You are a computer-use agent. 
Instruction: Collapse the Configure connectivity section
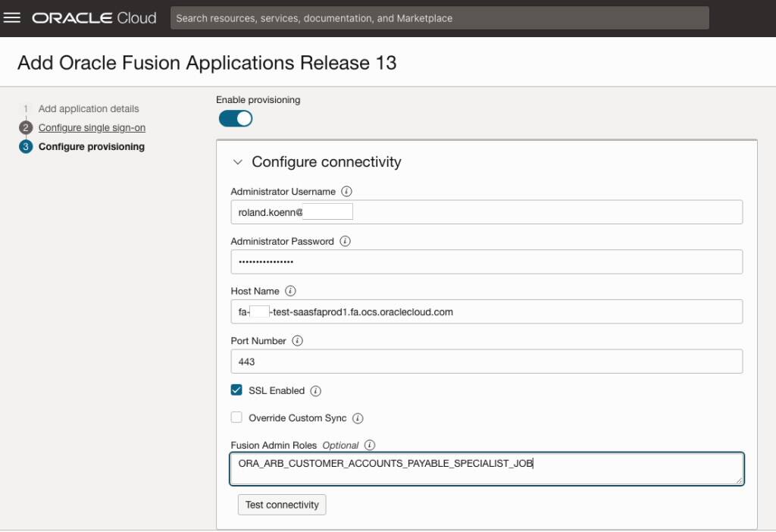238,161
